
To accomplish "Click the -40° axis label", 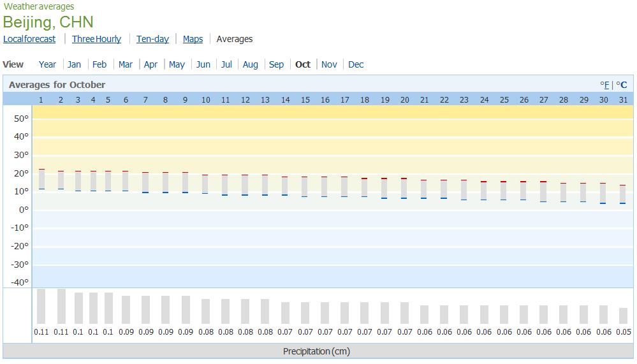I will pyautogui.click(x=20, y=282).
